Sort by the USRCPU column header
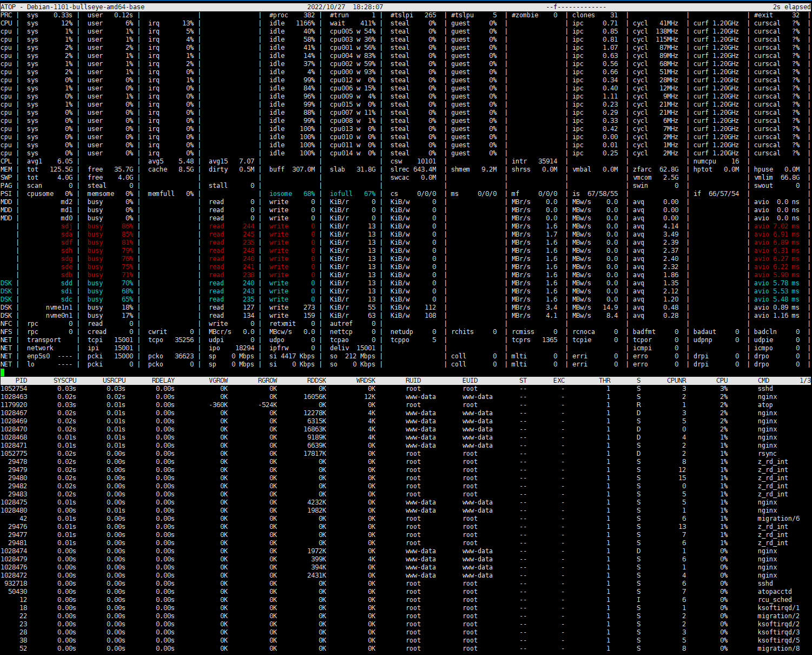This screenshot has height=655, width=812. pos(114,380)
